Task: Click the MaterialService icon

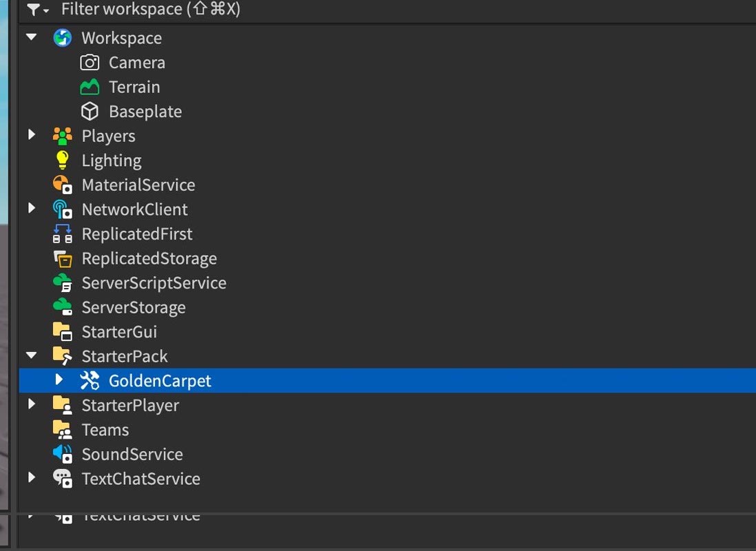Action: point(62,185)
